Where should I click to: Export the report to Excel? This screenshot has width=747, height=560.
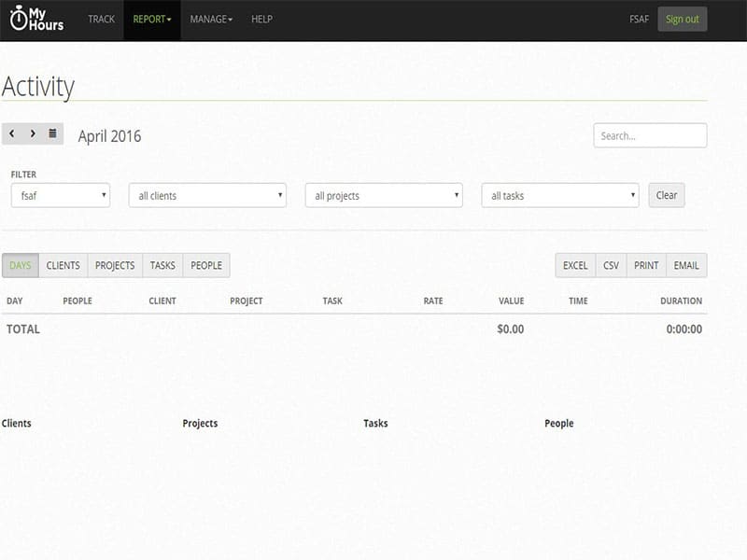coord(575,266)
